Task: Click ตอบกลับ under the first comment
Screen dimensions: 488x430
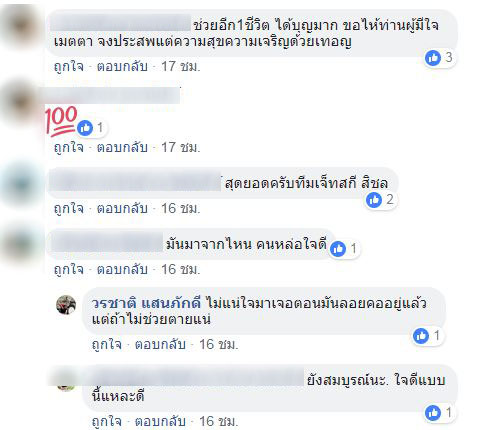Action: (x=122, y=66)
